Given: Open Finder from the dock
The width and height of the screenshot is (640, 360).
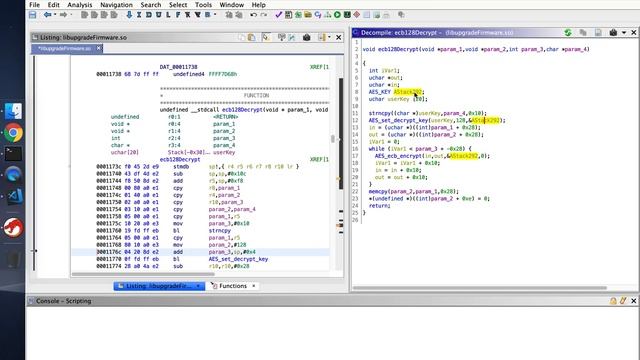Looking at the screenshot, I should click(13, 111).
